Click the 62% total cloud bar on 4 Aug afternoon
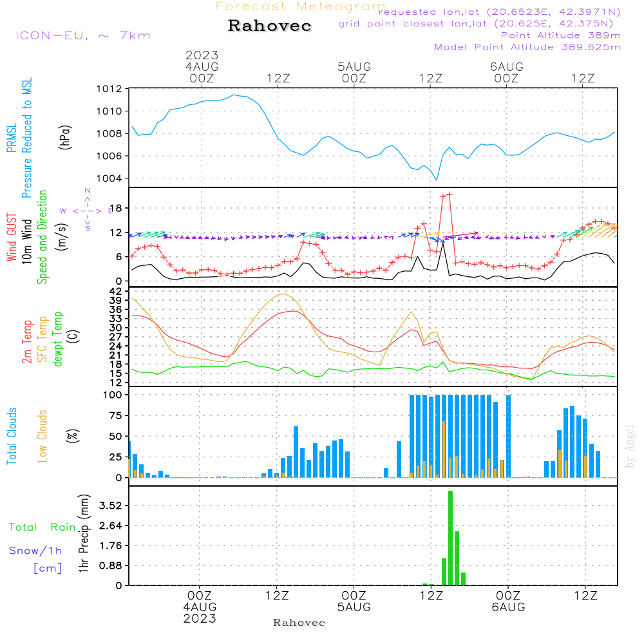 click(x=296, y=452)
